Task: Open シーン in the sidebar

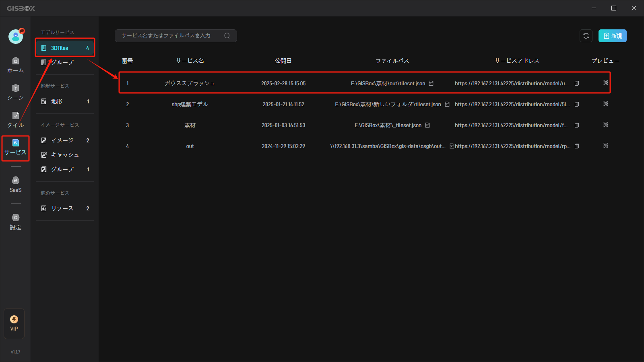Action: pyautogui.click(x=15, y=93)
